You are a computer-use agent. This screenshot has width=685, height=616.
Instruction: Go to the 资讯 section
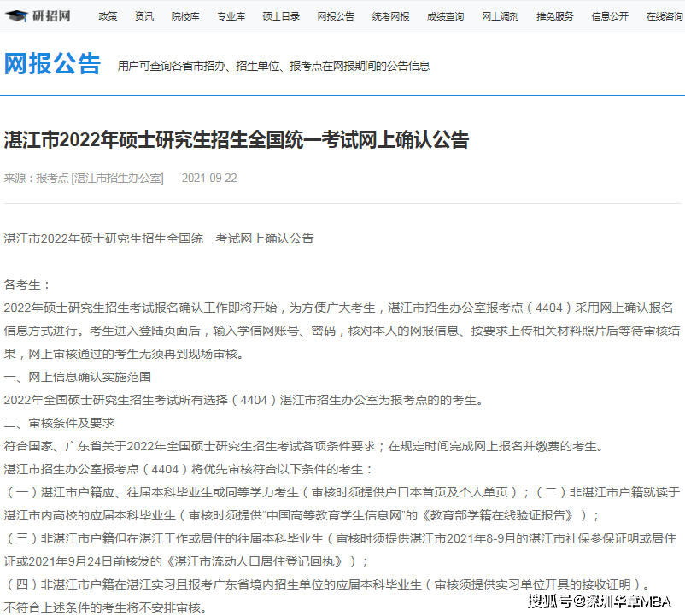coord(144,16)
